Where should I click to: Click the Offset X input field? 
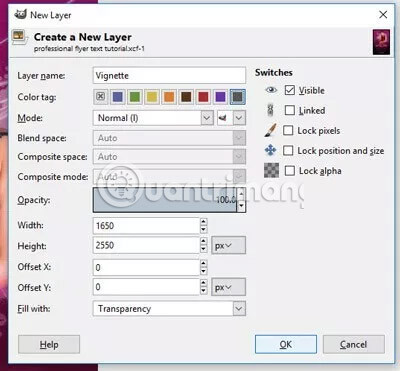146,267
